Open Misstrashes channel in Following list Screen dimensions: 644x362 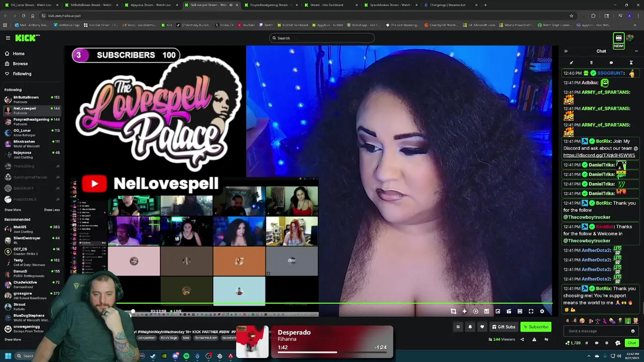(32, 143)
